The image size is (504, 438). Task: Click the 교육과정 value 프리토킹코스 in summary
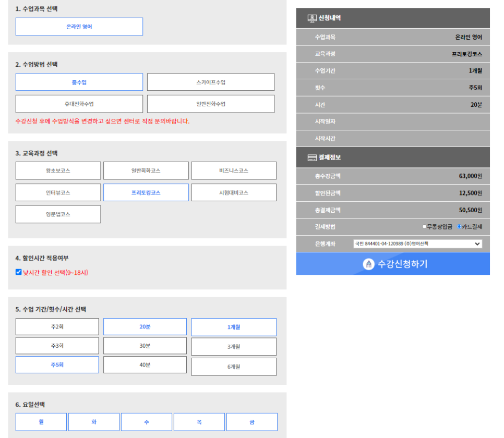point(467,54)
